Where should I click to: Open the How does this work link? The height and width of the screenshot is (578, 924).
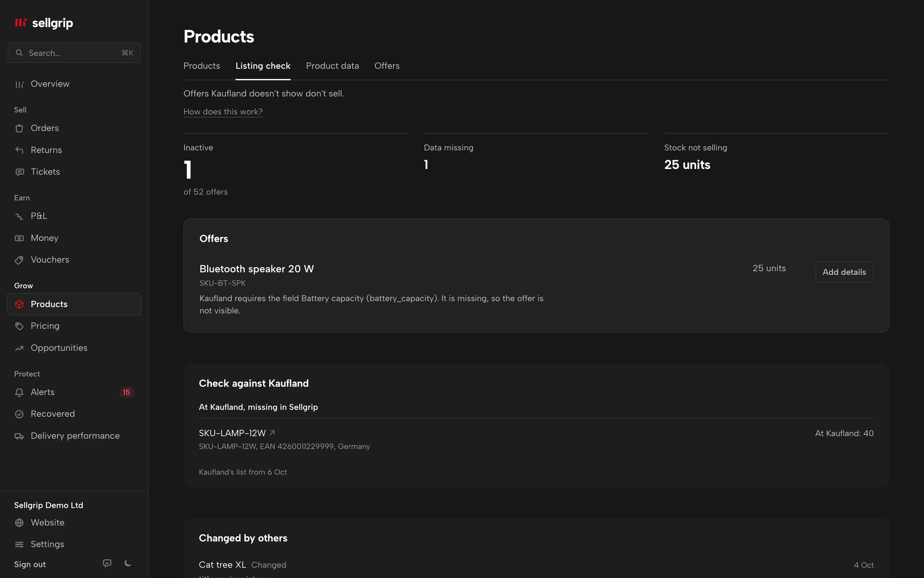pyautogui.click(x=223, y=112)
